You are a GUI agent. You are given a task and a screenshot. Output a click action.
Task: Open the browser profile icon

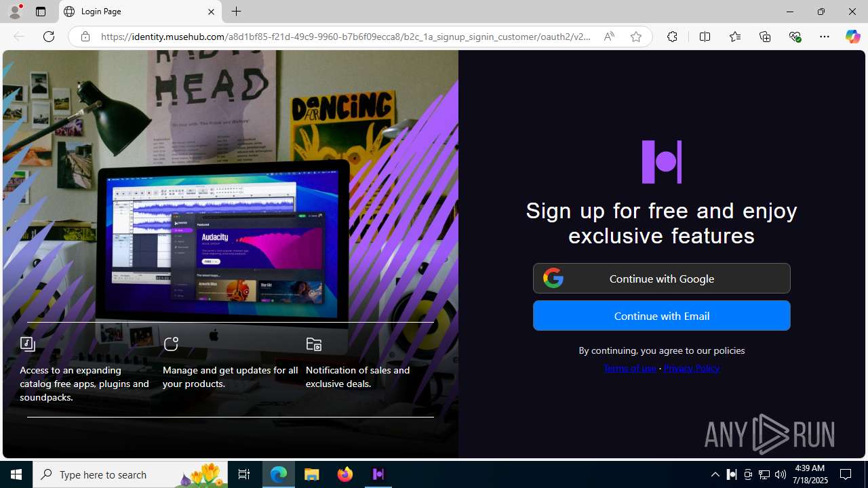pyautogui.click(x=15, y=12)
